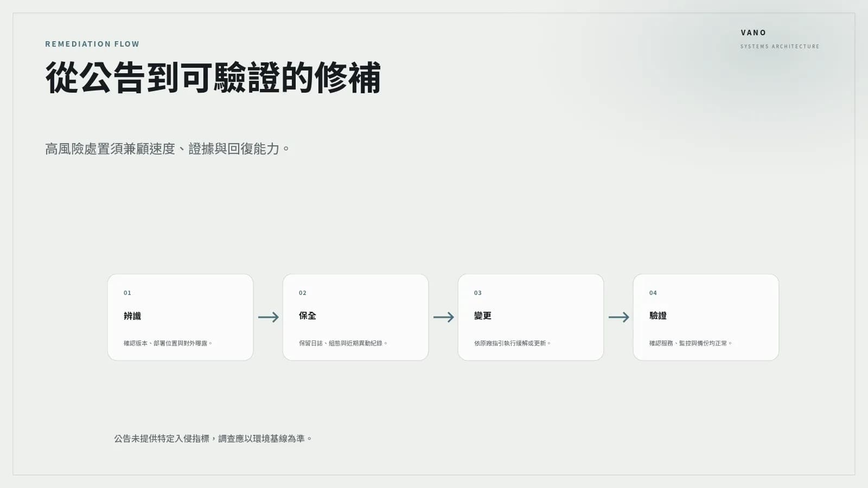Click the description 保留日誌、組態與近期異動紀錄
Viewport: 868px width, 488px height.
pyautogui.click(x=343, y=343)
